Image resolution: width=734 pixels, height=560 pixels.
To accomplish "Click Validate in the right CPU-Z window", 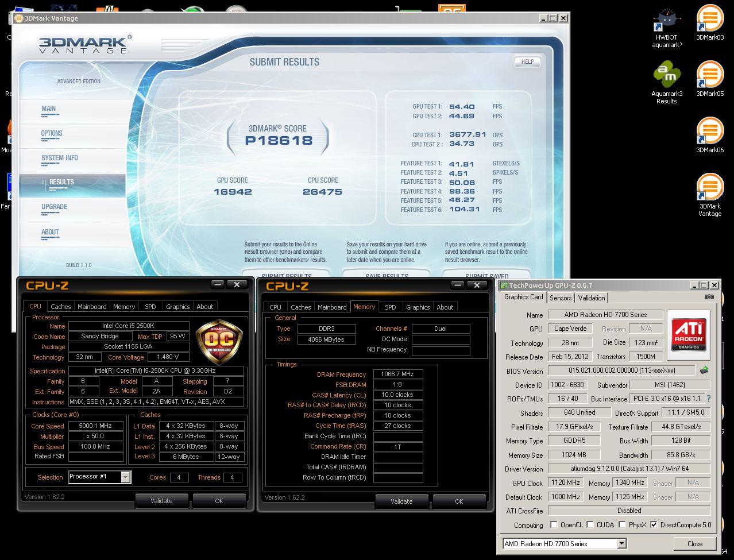I will pyautogui.click(x=401, y=501).
